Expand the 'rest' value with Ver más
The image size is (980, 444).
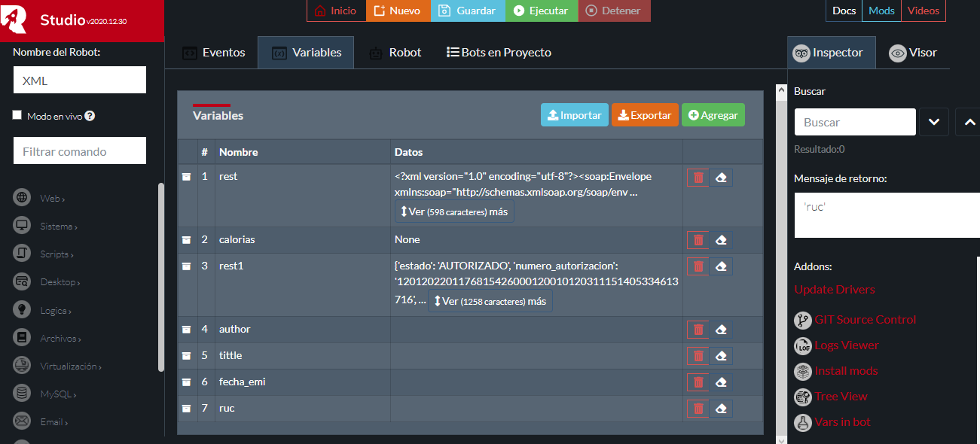tap(454, 211)
